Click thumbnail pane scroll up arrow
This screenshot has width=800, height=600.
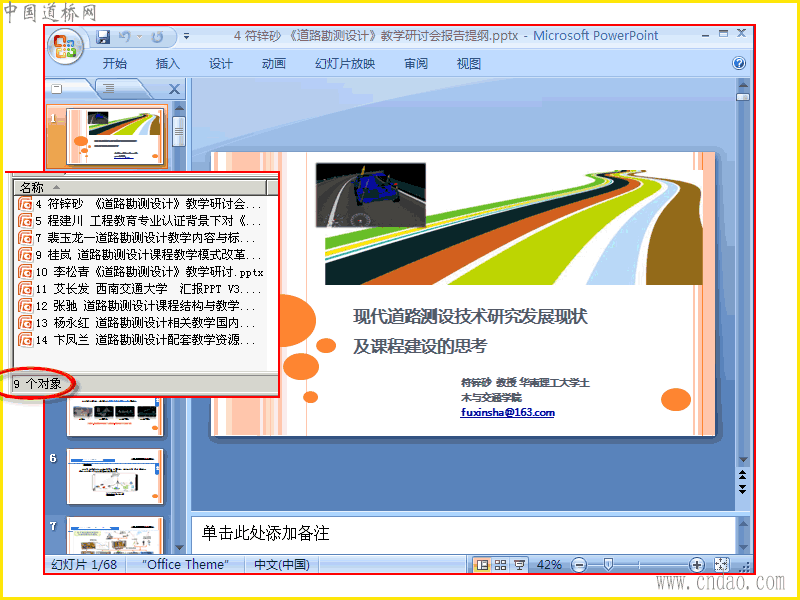tap(179, 108)
